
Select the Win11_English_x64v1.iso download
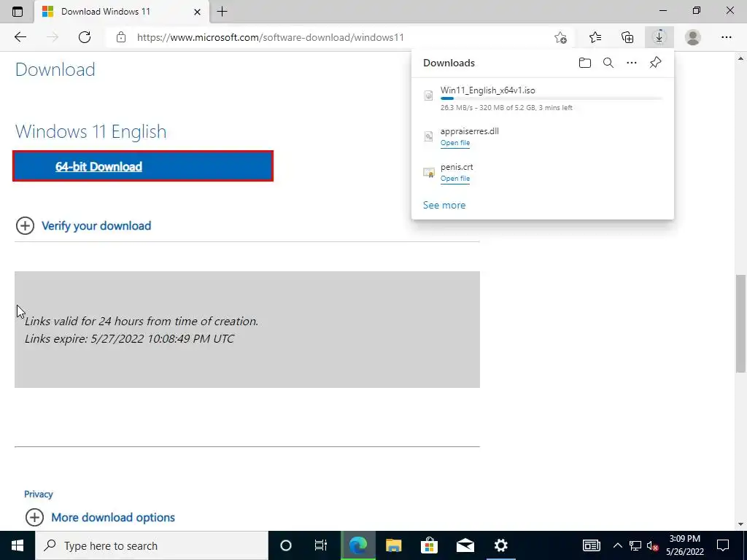pyautogui.click(x=543, y=98)
